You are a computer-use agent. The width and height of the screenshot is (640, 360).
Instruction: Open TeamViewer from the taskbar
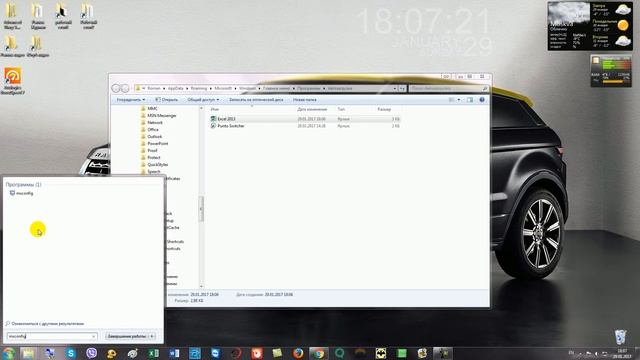tap(216, 353)
